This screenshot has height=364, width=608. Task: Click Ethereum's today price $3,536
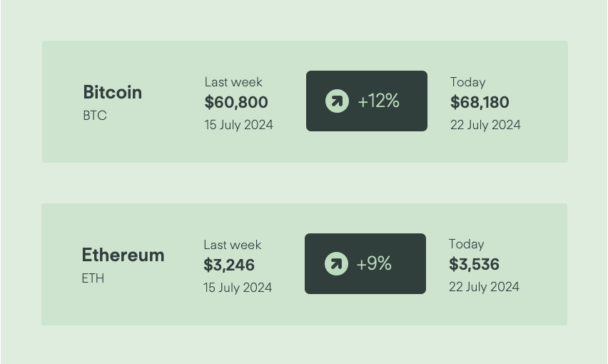tap(474, 264)
